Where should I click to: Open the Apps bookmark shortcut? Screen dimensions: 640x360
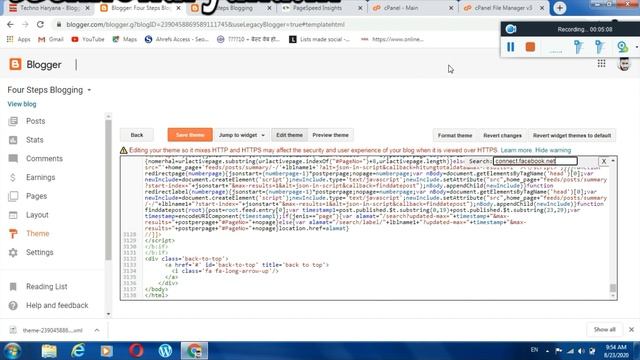19,40
